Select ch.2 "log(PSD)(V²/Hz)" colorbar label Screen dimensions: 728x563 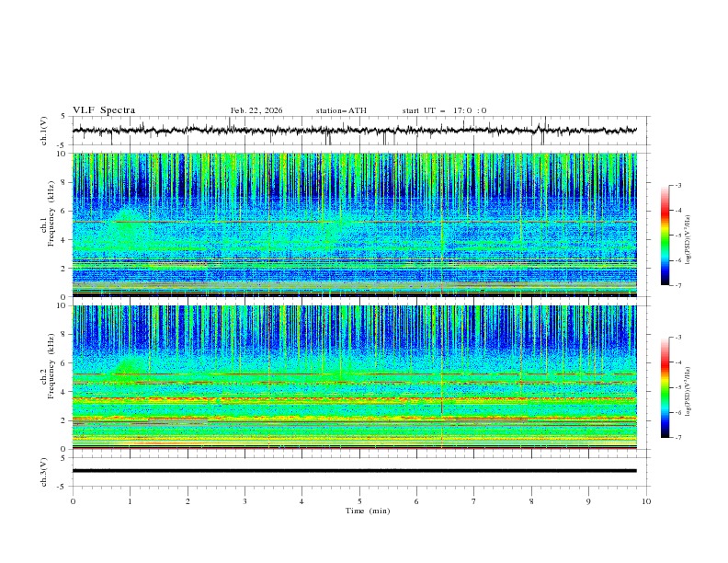(x=689, y=391)
